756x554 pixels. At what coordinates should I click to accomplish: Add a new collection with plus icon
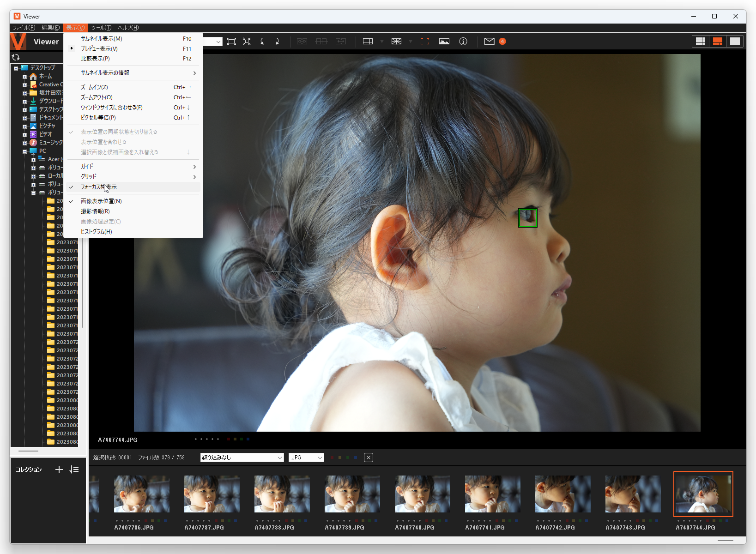click(x=59, y=470)
